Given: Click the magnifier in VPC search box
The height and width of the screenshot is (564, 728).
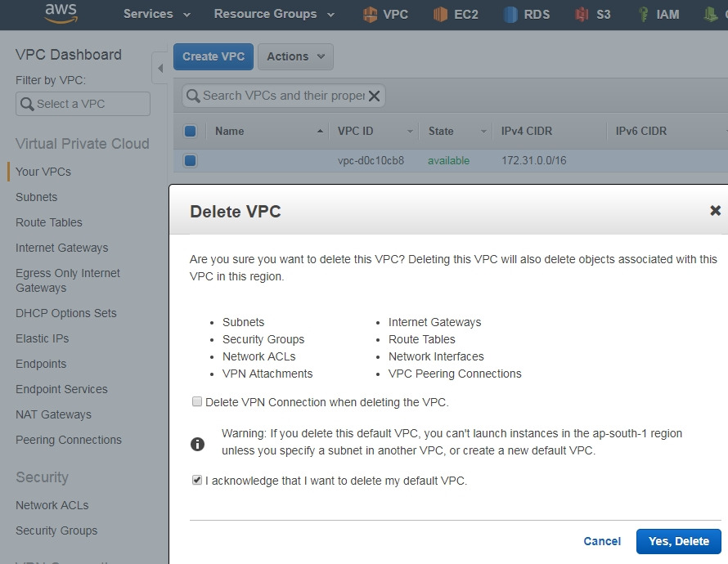Looking at the screenshot, I should tap(193, 96).
